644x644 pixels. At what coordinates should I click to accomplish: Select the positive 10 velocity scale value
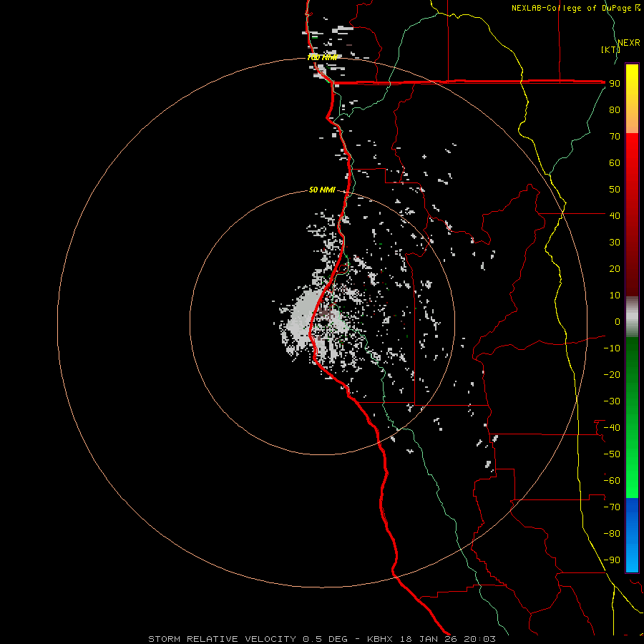tap(615, 296)
